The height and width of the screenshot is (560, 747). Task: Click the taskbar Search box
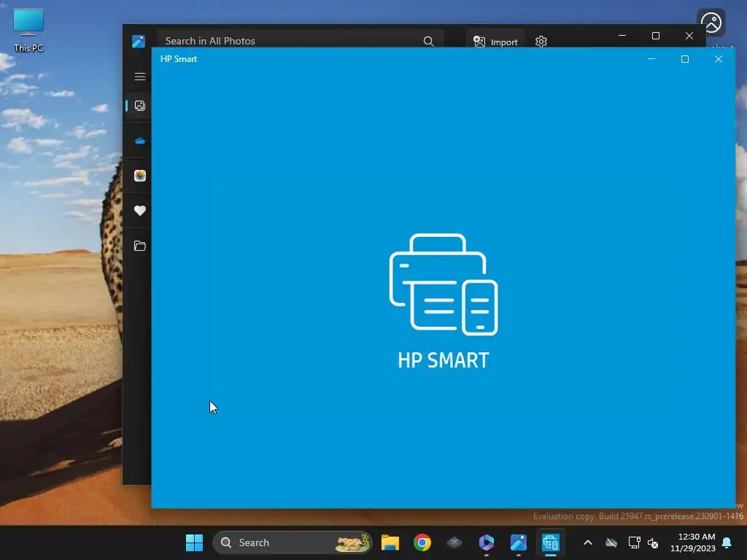(x=292, y=542)
